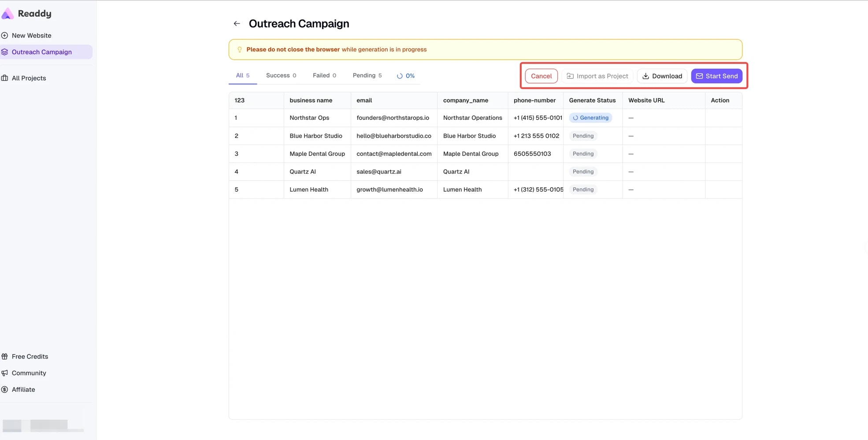The width and height of the screenshot is (868, 440).
Task: Cancel the generation
Action: [x=541, y=76]
